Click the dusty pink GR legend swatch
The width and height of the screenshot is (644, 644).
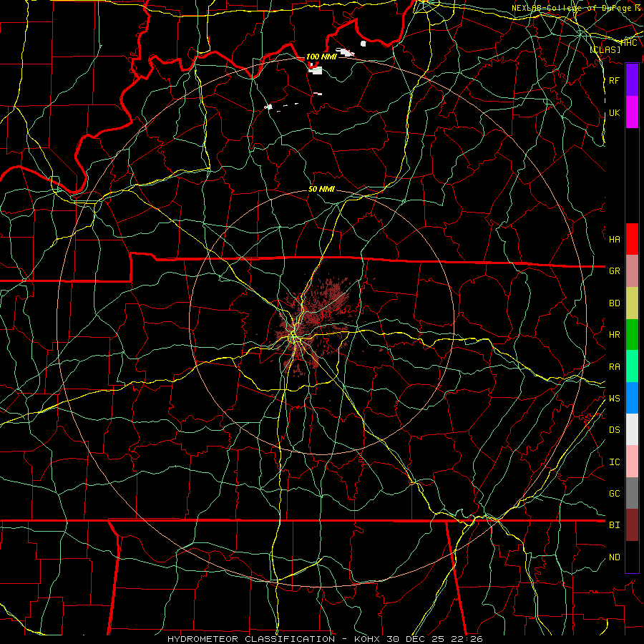coord(632,270)
